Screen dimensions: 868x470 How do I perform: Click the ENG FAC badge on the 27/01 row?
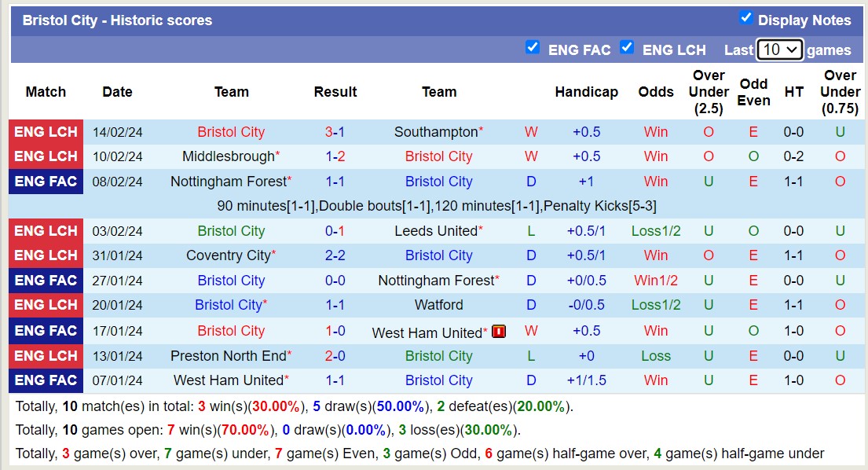pos(46,281)
